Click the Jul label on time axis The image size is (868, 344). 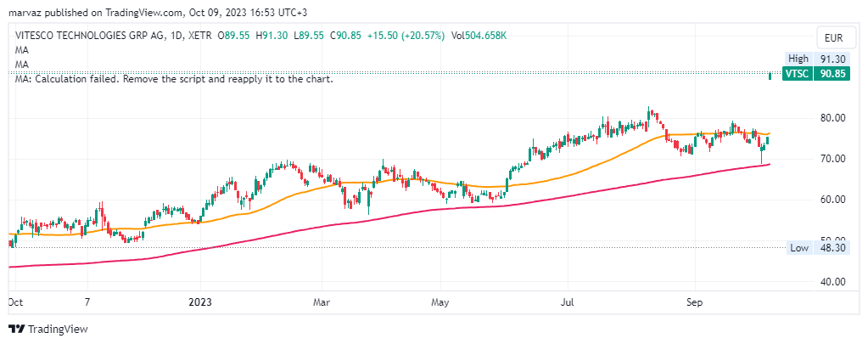point(568,302)
